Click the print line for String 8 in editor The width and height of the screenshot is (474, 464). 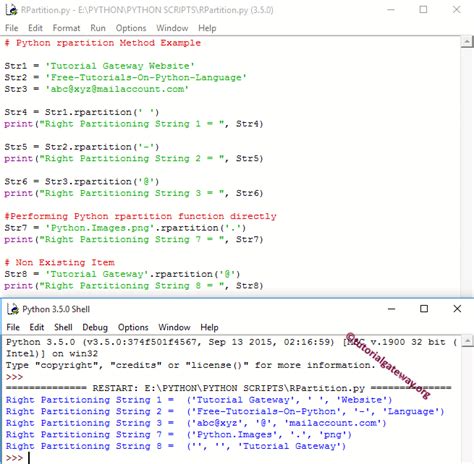pyautogui.click(x=134, y=286)
